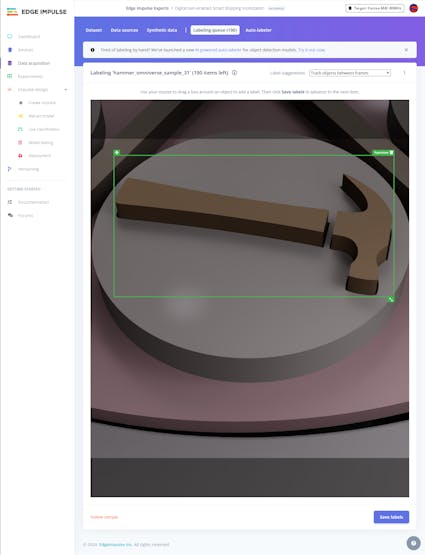Select the Live classification icon
Viewport: 425px width, 555px height.
click(20, 129)
